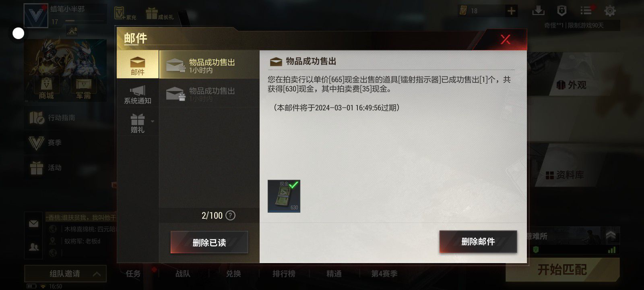Switch to 系统通知 tab
The height and width of the screenshot is (290, 644).
click(138, 95)
